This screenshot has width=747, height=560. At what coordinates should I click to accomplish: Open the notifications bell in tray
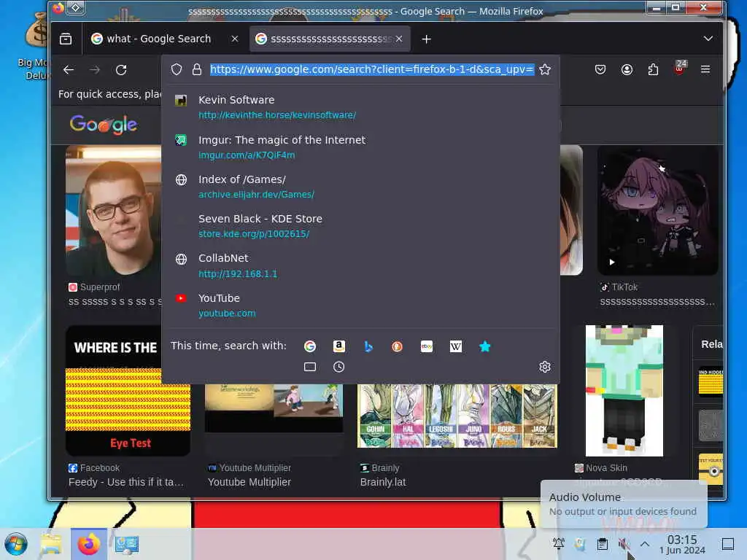pos(558,543)
